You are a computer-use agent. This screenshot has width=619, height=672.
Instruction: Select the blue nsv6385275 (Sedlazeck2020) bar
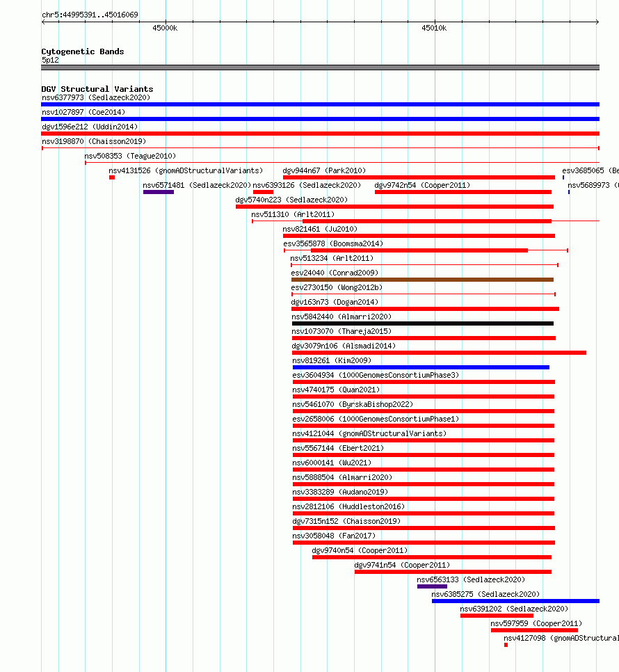(x=516, y=601)
